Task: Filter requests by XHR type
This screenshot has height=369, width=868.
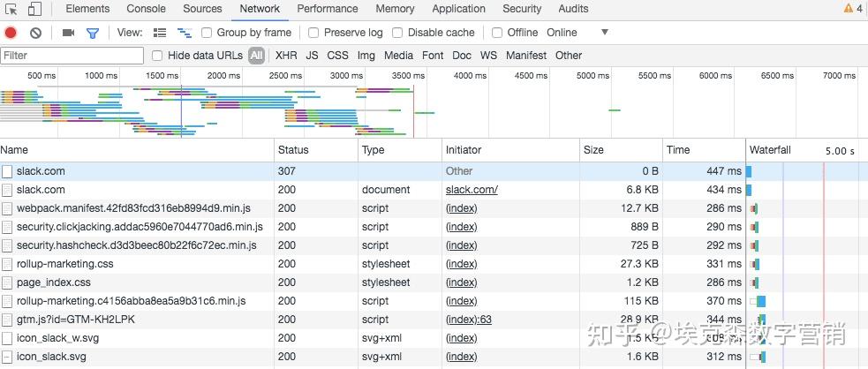Action: click(286, 56)
